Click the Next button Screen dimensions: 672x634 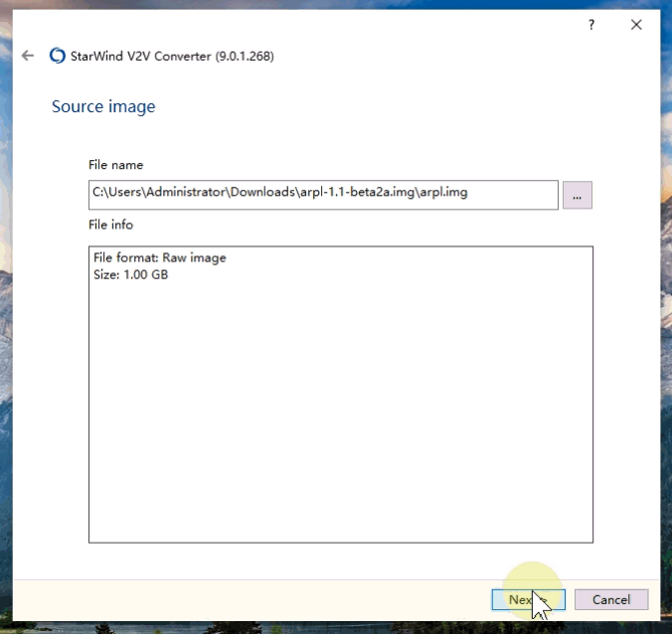tap(529, 599)
